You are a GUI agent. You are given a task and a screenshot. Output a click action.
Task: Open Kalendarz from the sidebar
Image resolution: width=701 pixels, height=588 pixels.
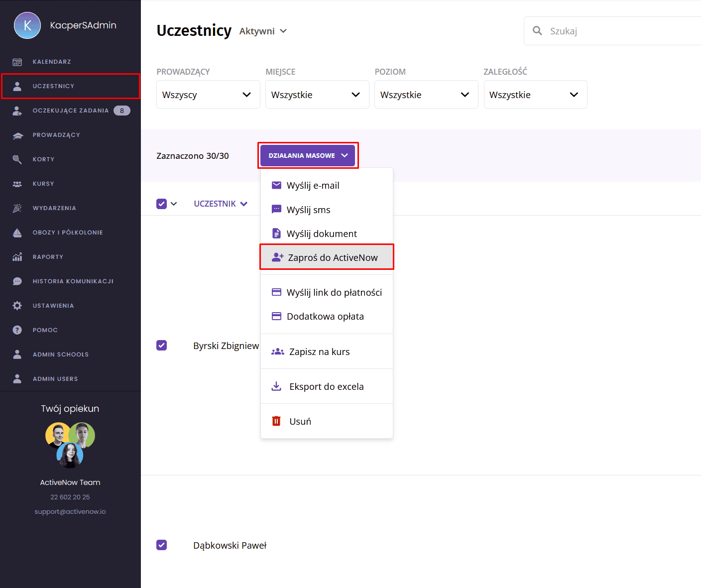coord(70,62)
